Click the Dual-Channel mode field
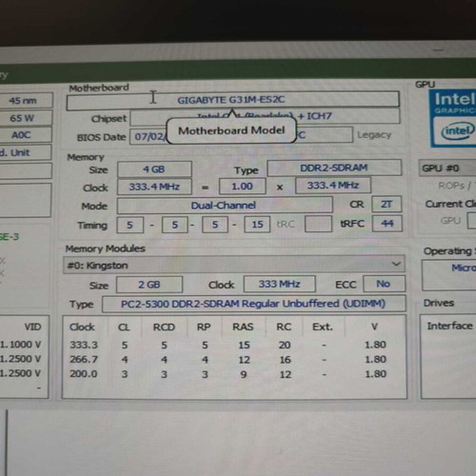Screen dimensions: 476x476 (x=225, y=206)
